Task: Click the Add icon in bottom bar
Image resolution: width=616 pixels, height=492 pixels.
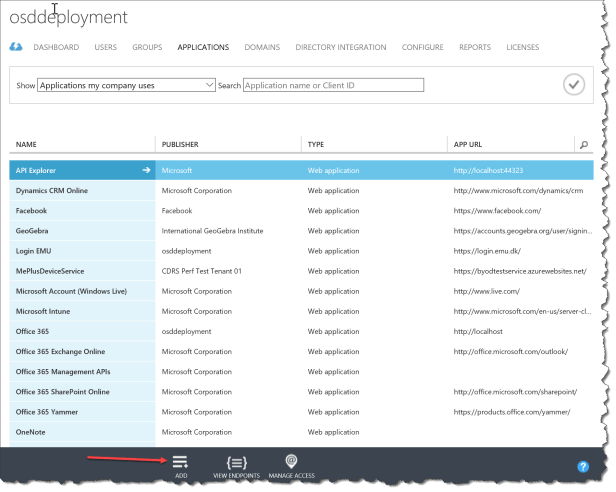Action: pyautogui.click(x=181, y=461)
